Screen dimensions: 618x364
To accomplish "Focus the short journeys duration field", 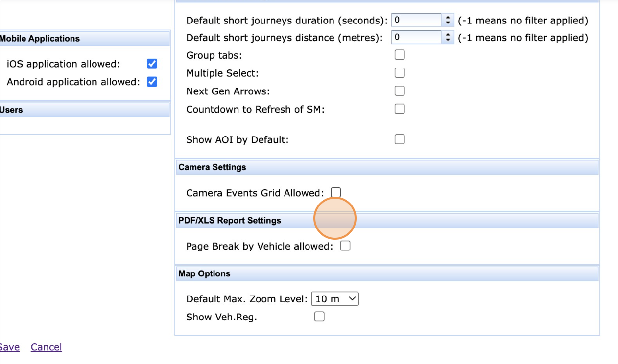I will [417, 20].
